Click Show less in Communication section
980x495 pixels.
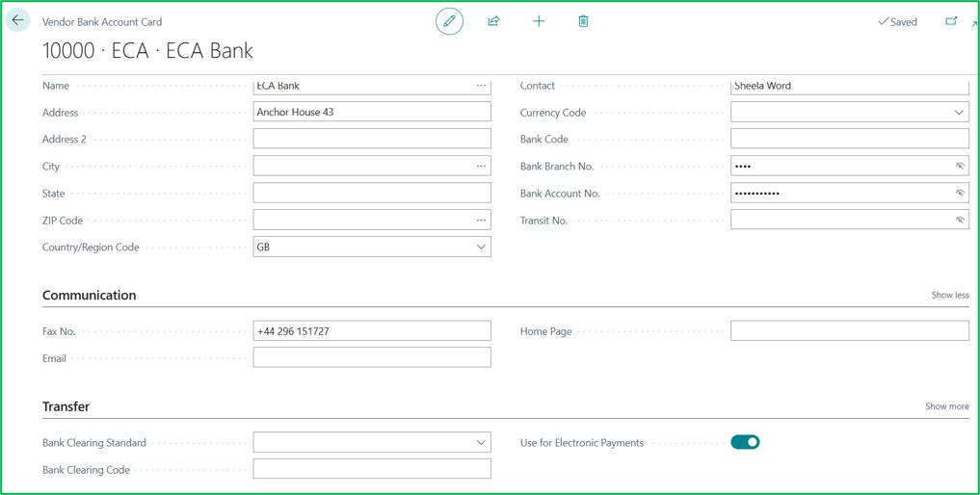pyautogui.click(x=950, y=295)
